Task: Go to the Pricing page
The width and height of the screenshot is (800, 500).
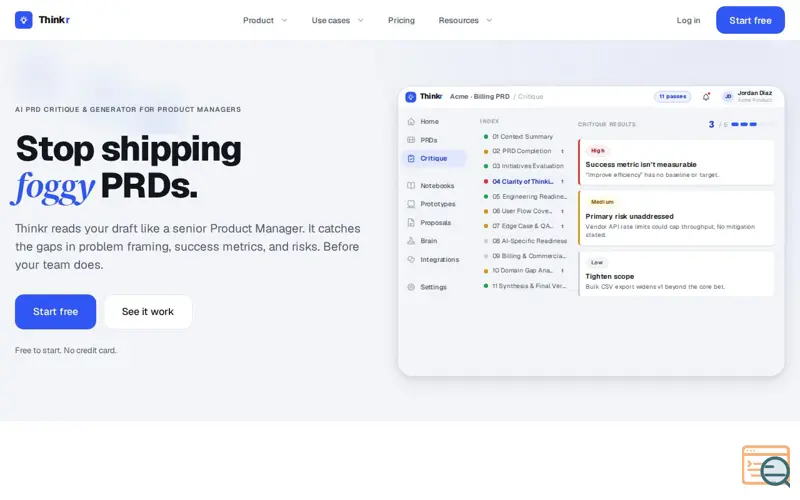Action: (x=401, y=20)
